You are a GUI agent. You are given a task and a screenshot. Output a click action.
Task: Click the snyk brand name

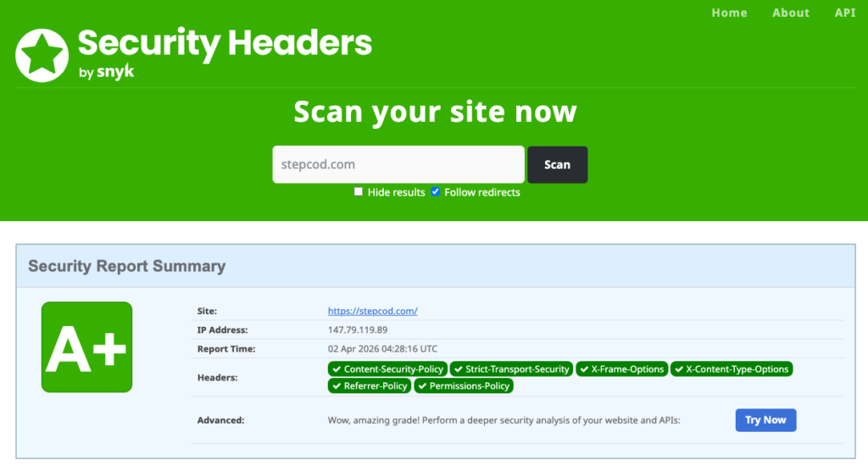point(115,73)
